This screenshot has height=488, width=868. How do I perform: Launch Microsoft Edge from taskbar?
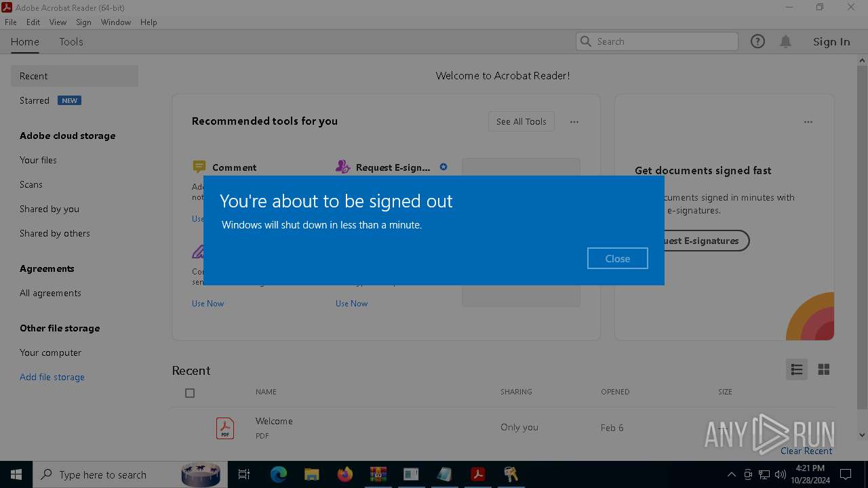coord(279,474)
